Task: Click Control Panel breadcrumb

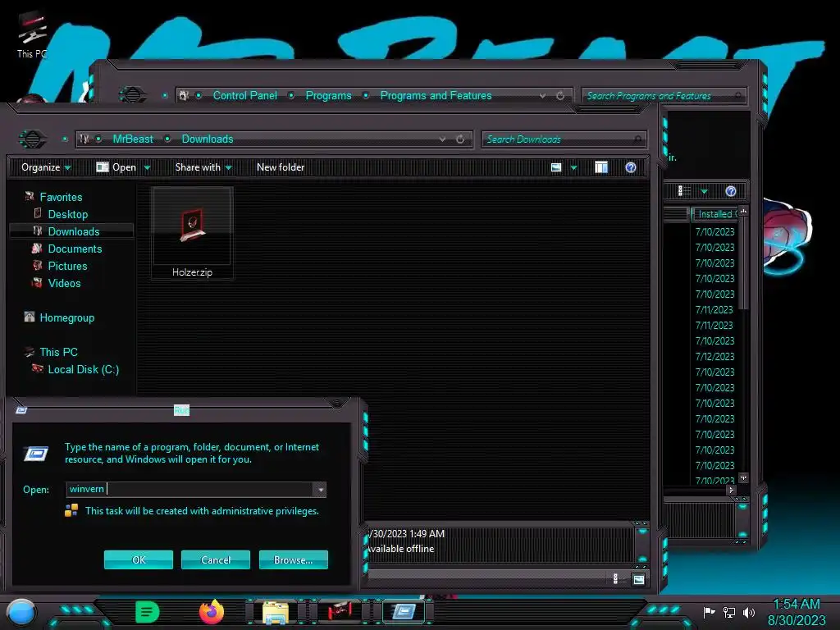Action: (244, 95)
